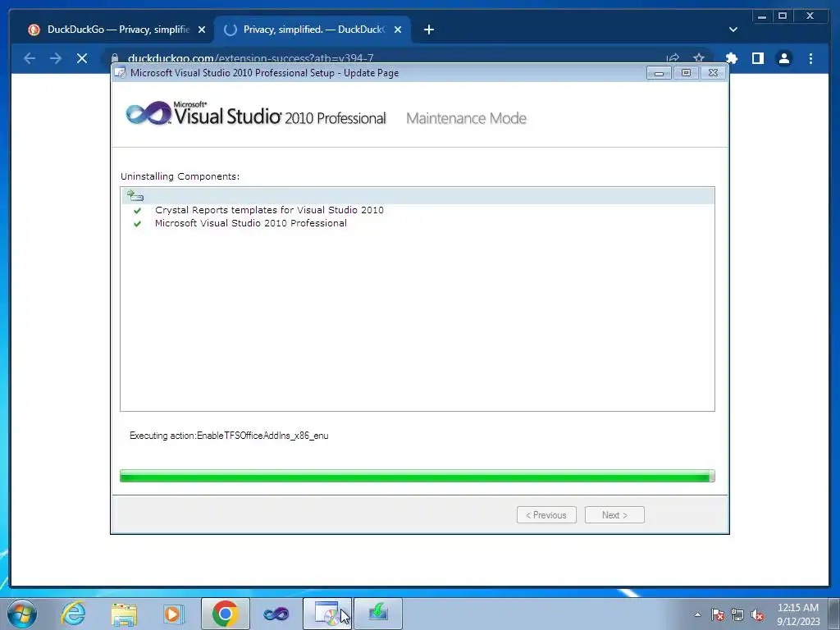Open the network status tray icon
The image size is (840, 630).
pyautogui.click(x=737, y=614)
